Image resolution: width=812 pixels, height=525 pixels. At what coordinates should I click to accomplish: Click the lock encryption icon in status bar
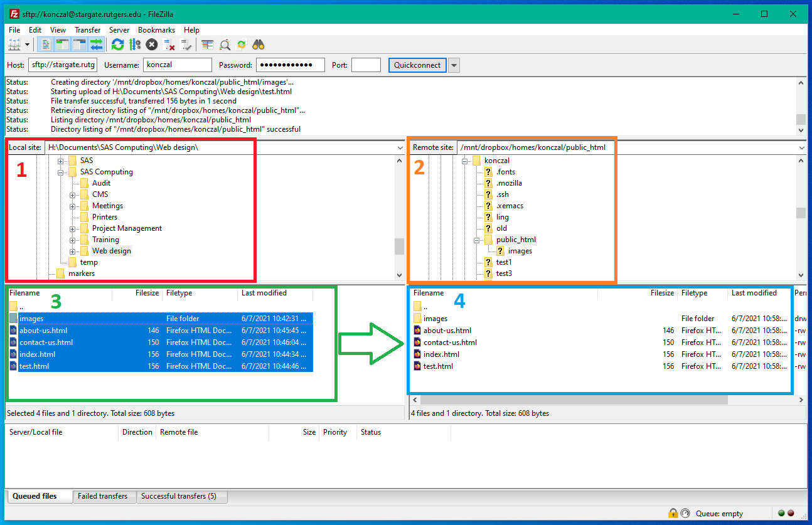pos(673,513)
